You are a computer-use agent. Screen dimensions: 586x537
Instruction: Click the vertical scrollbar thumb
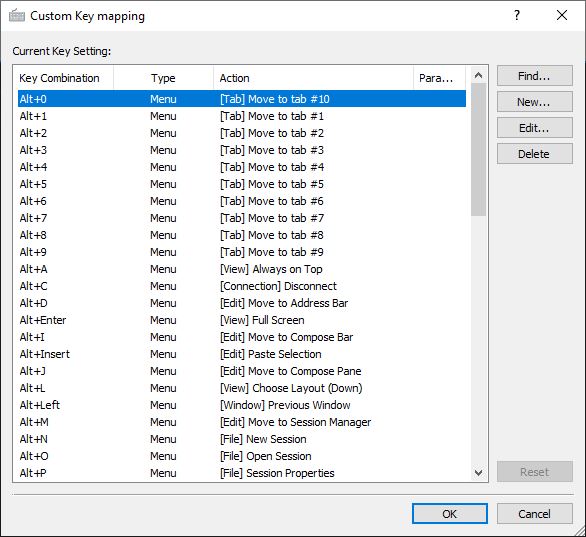tap(478, 149)
